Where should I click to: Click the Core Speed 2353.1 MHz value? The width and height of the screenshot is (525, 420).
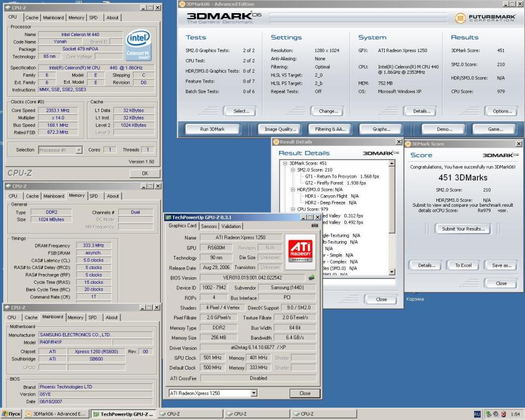point(58,110)
